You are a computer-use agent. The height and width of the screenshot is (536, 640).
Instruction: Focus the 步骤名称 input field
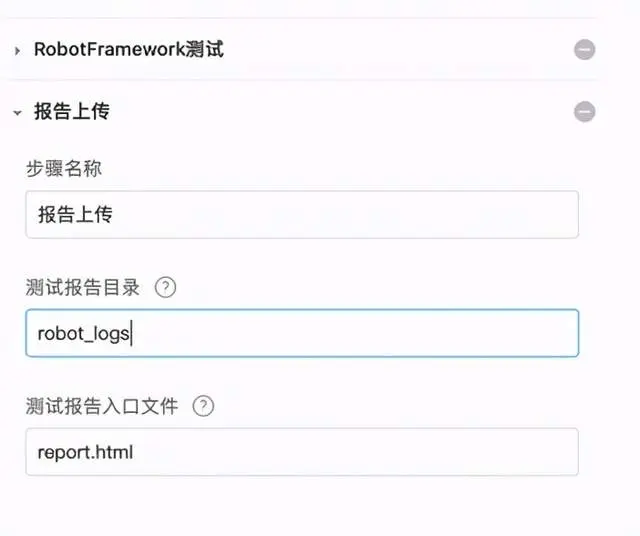click(x=301, y=214)
